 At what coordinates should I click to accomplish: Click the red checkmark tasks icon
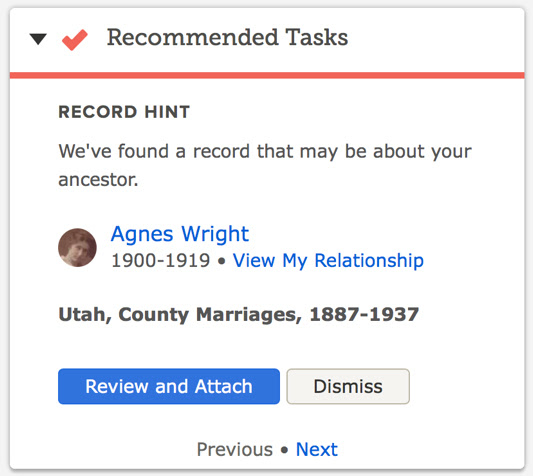(75, 40)
